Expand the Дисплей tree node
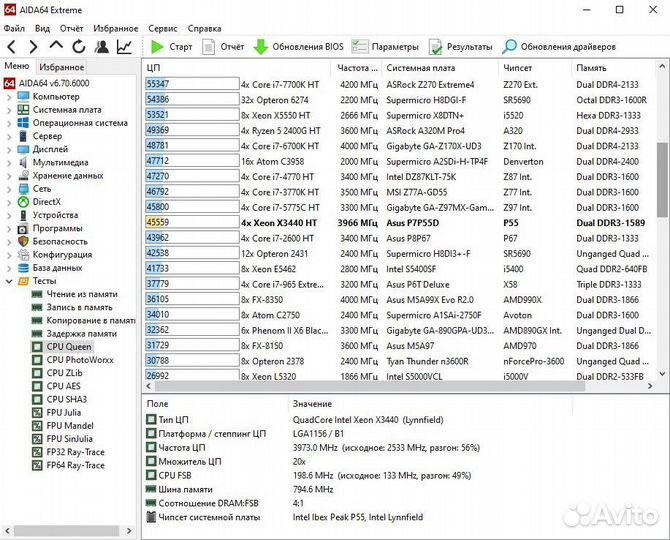 click(x=9, y=150)
